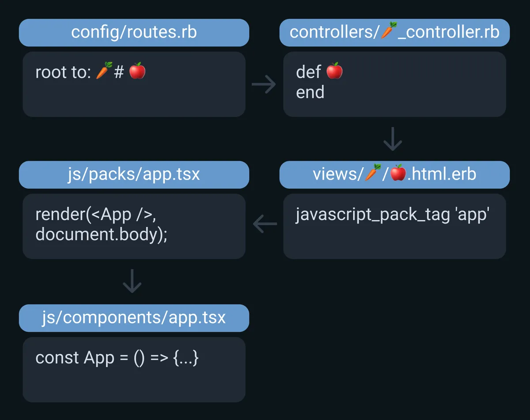This screenshot has width=530, height=420.
Task: Click the apple emoji in views header
Action: coord(398,173)
